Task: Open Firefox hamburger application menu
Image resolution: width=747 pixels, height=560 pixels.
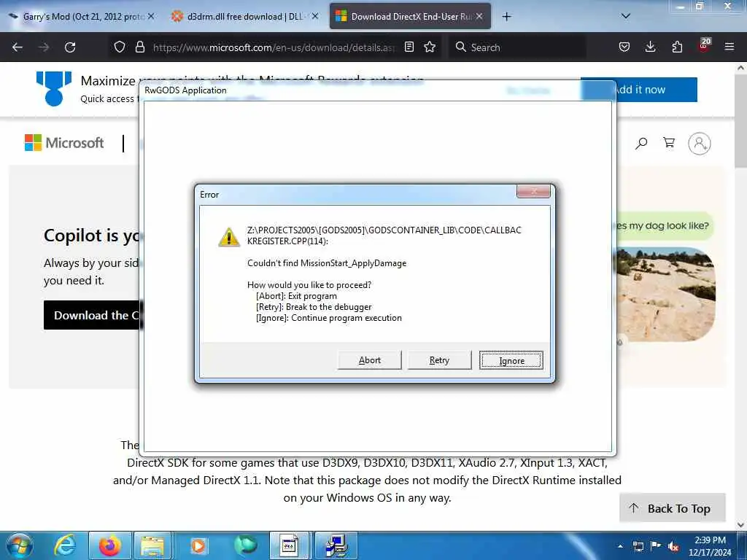Action: (729, 47)
